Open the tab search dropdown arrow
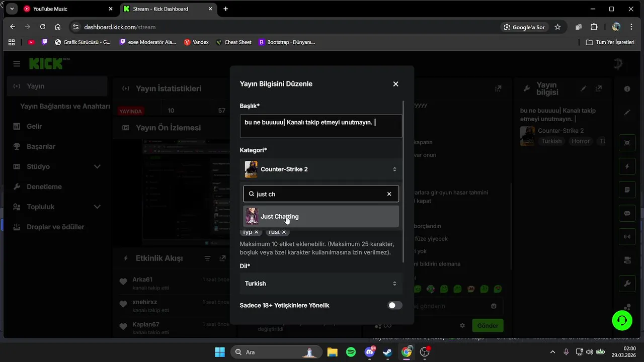This screenshot has height=362, width=644. click(x=12, y=9)
